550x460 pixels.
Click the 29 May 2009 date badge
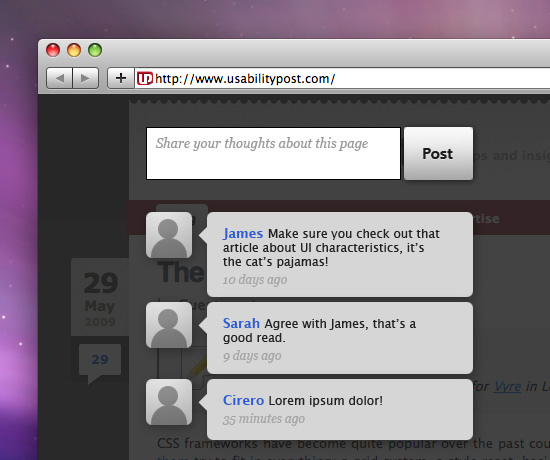[100, 298]
